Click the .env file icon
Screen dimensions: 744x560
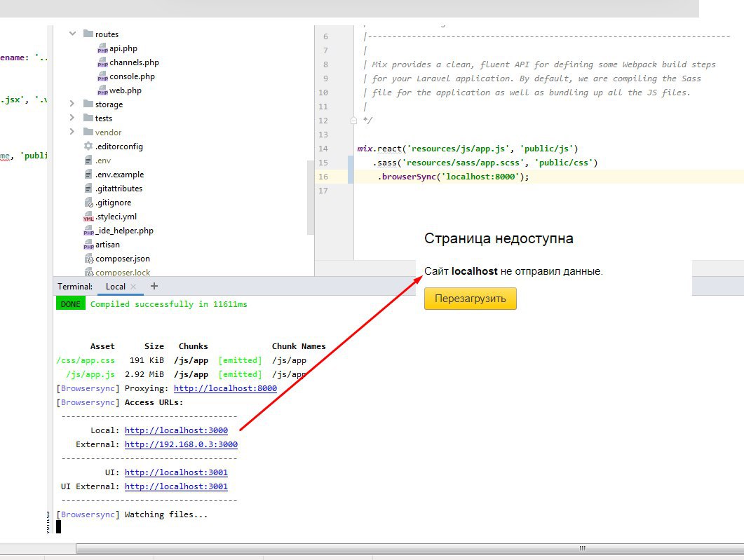point(88,161)
